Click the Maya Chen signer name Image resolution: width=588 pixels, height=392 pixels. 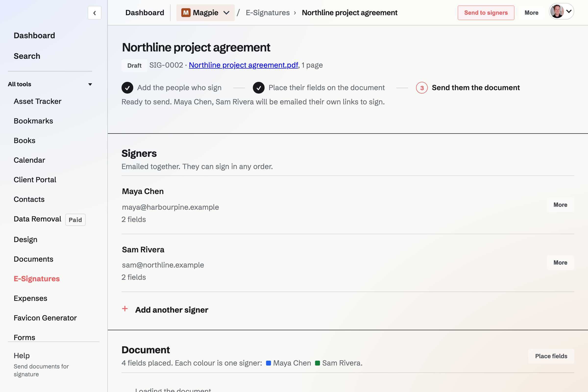pos(143,191)
